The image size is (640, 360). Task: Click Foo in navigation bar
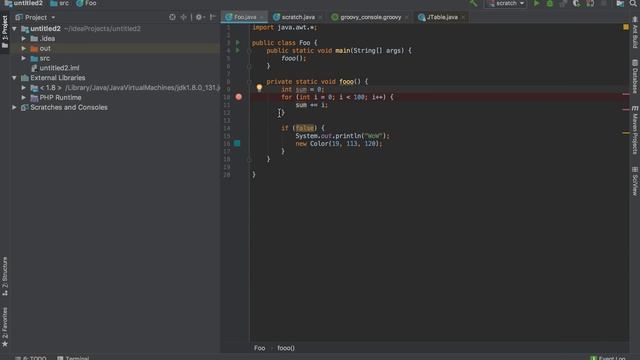pos(87,3)
